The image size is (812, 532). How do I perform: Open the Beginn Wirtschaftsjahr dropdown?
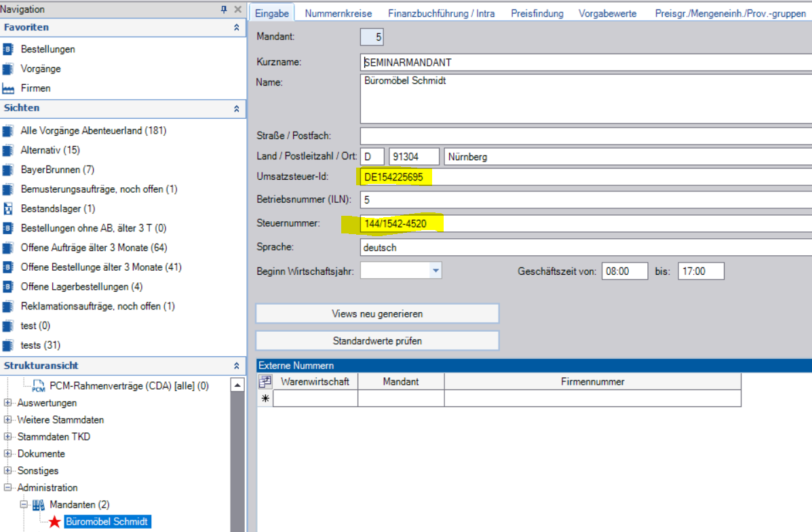tap(435, 271)
